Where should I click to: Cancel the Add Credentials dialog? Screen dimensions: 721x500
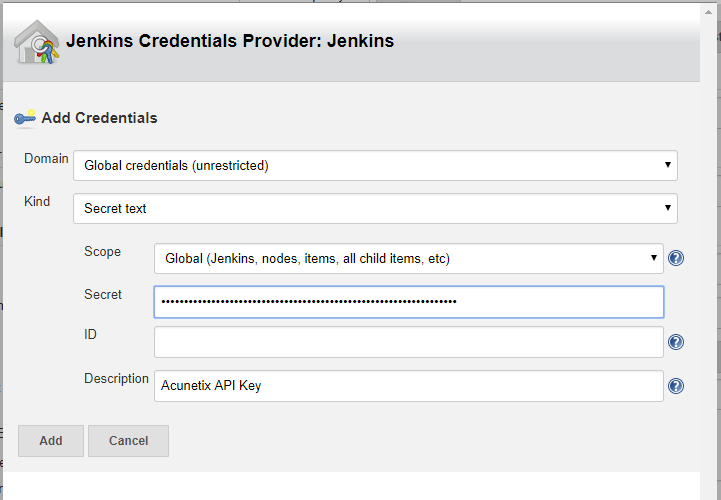128,440
